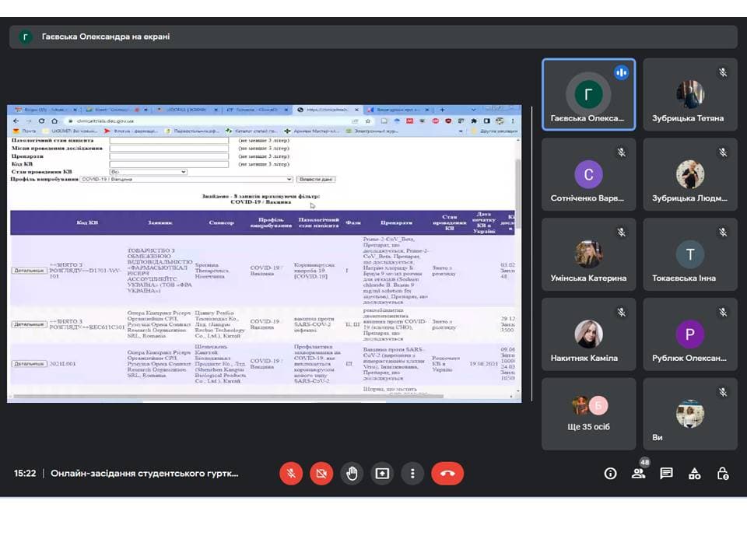747x560 pixels.
Task: Select Зубрицька Тетяна participant tile
Action: (x=690, y=94)
